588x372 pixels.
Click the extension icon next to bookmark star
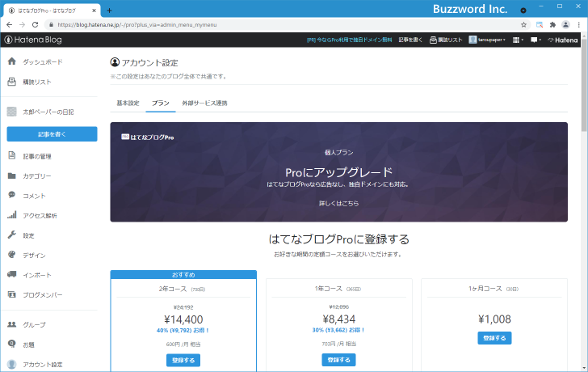(x=540, y=25)
